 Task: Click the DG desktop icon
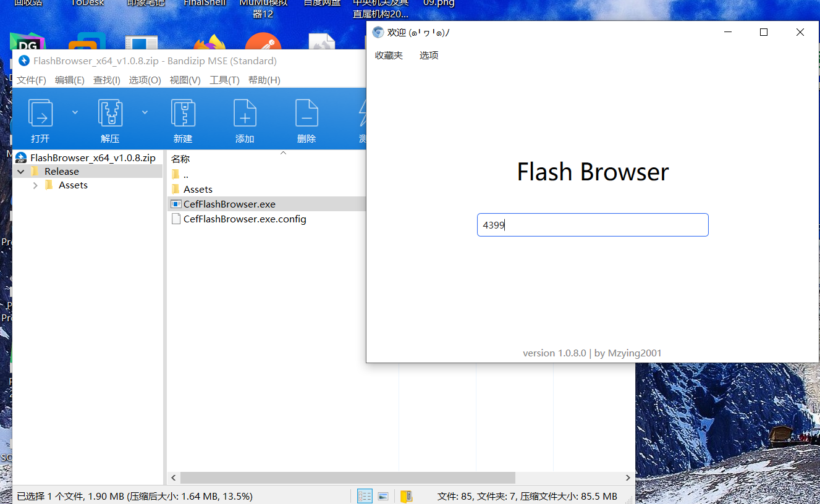[x=28, y=42]
